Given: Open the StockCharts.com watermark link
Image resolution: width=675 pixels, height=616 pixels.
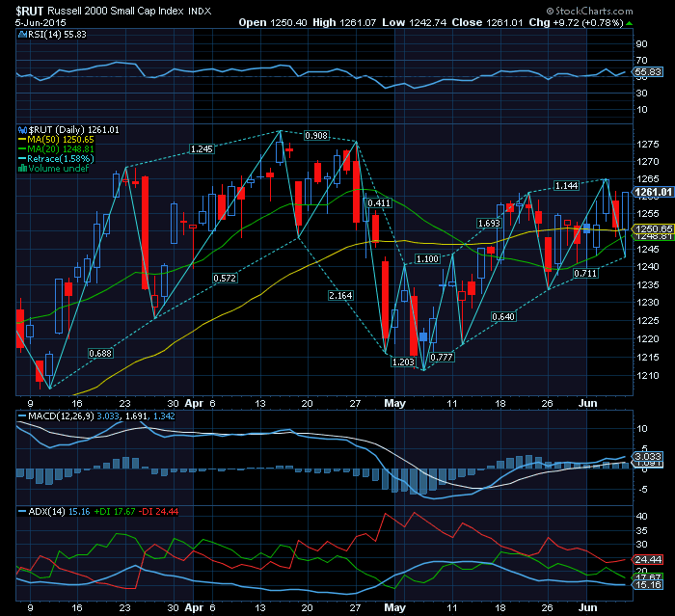Looking at the screenshot, I should 589,11.
